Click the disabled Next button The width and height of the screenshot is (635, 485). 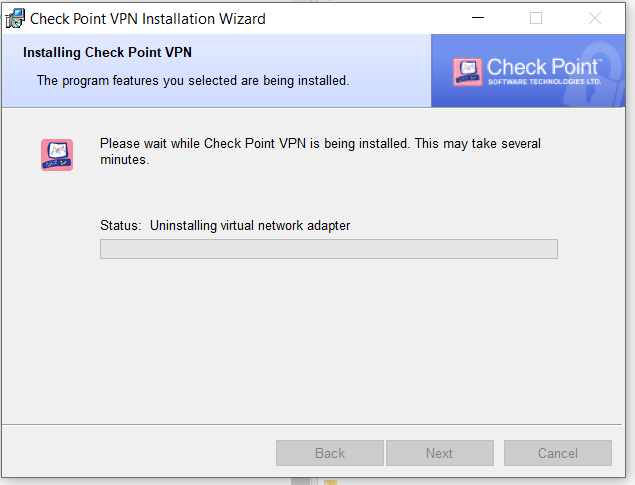439,453
